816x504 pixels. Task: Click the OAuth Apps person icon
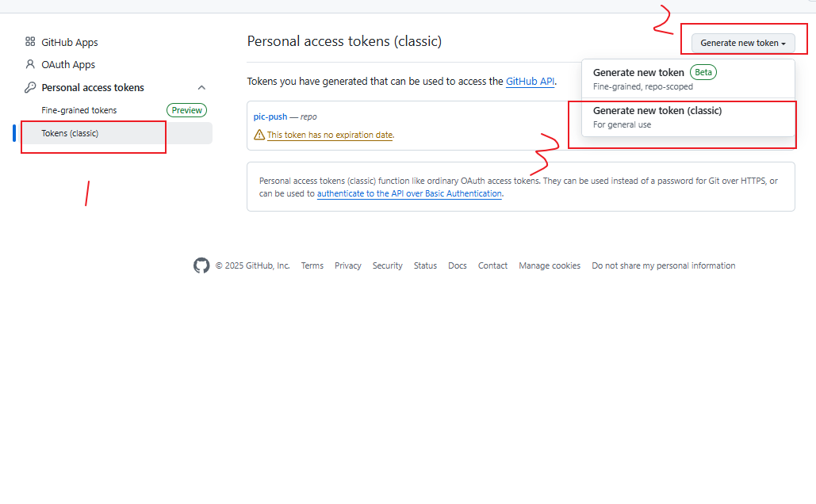[x=30, y=64]
